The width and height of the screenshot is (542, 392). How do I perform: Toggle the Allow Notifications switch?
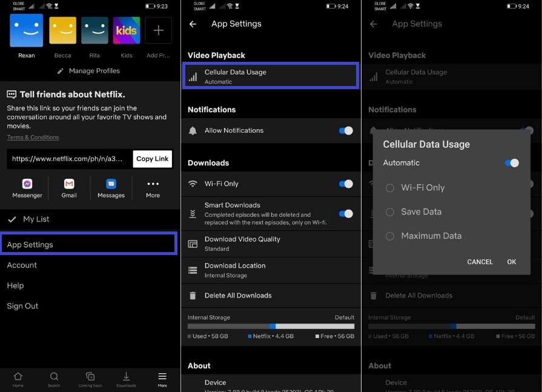tap(345, 131)
